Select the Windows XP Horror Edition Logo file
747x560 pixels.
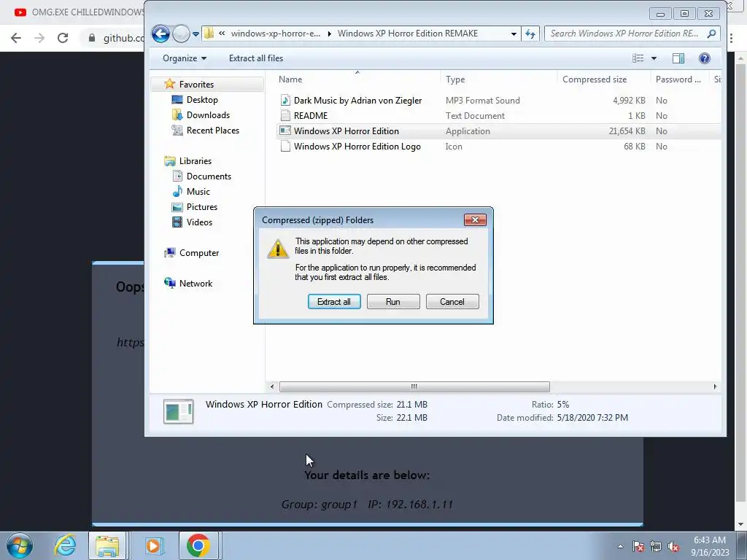498,146
